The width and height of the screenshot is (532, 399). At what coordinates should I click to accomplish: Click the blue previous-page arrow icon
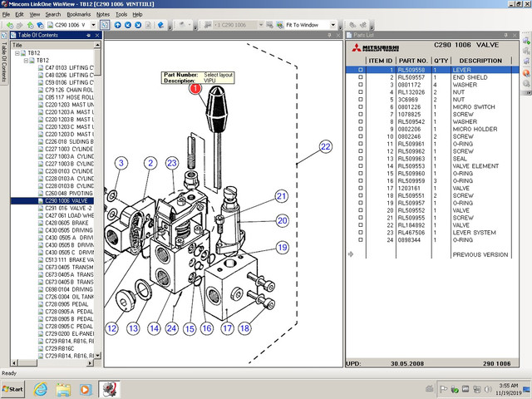128,25
